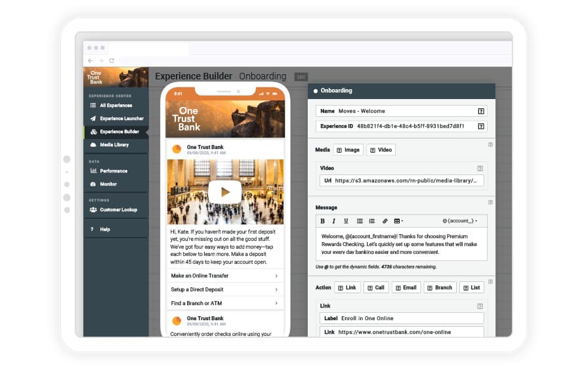Viewport: 588px width, 370px height.
Task: Add Image media
Action: (348, 150)
